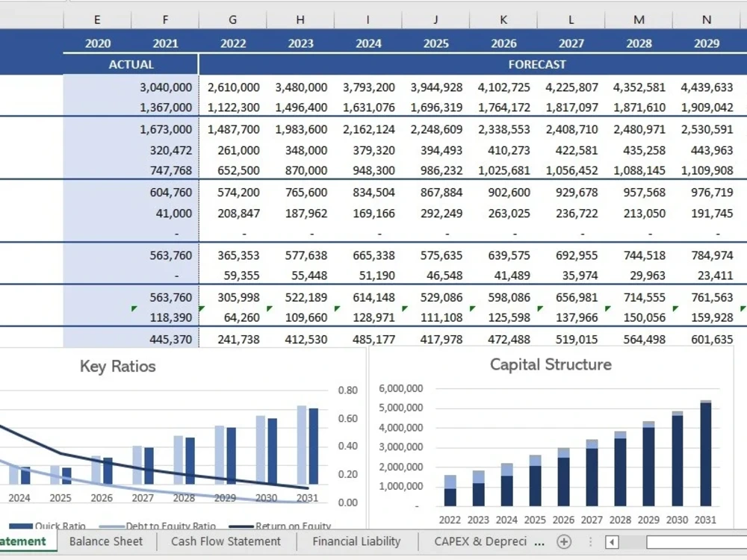Select cell with value 1,673,000
Image resolution: width=747 pixels, height=560 pixels.
coord(165,129)
